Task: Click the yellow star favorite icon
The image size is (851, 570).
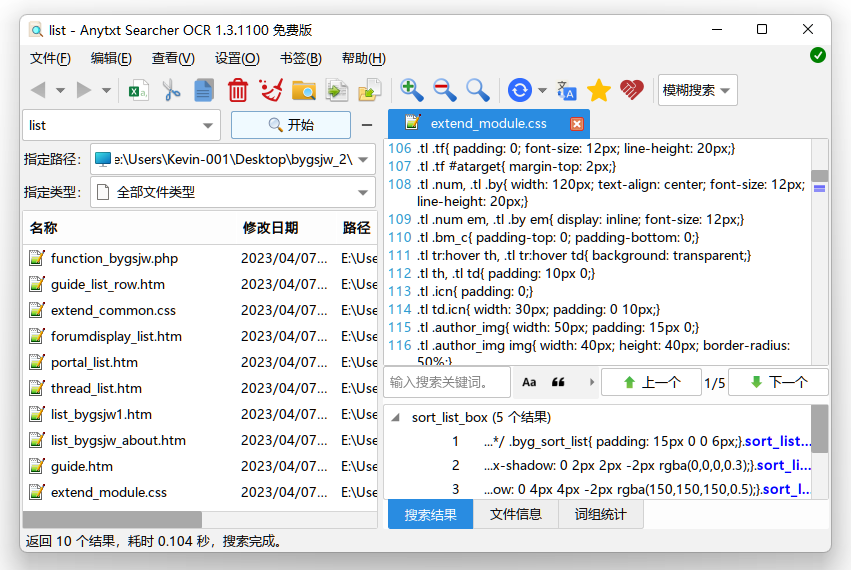Action: pos(598,90)
